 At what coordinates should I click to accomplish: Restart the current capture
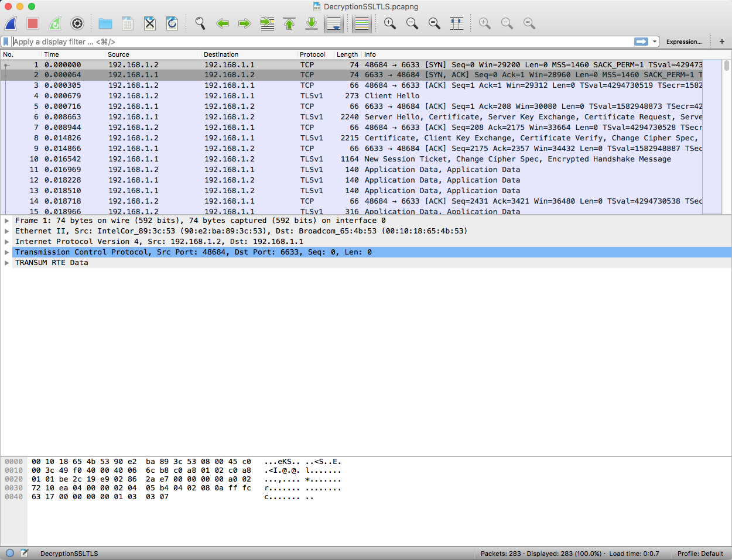tap(55, 23)
